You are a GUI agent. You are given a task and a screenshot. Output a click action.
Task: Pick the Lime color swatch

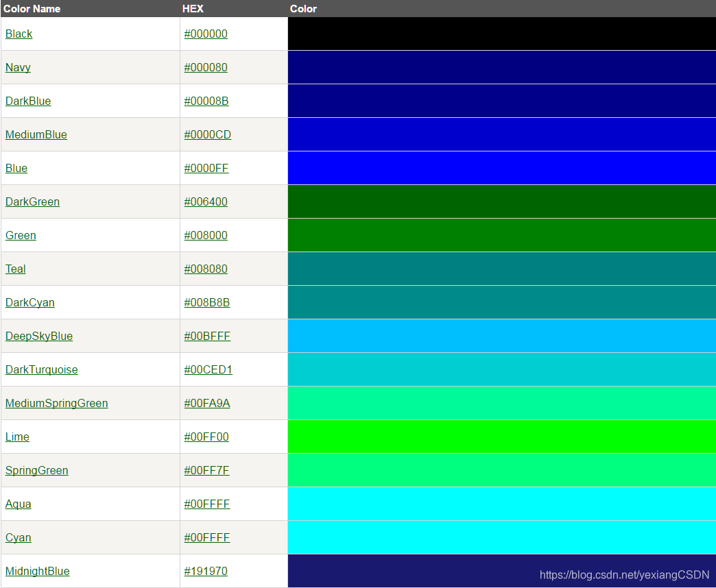pyautogui.click(x=502, y=437)
